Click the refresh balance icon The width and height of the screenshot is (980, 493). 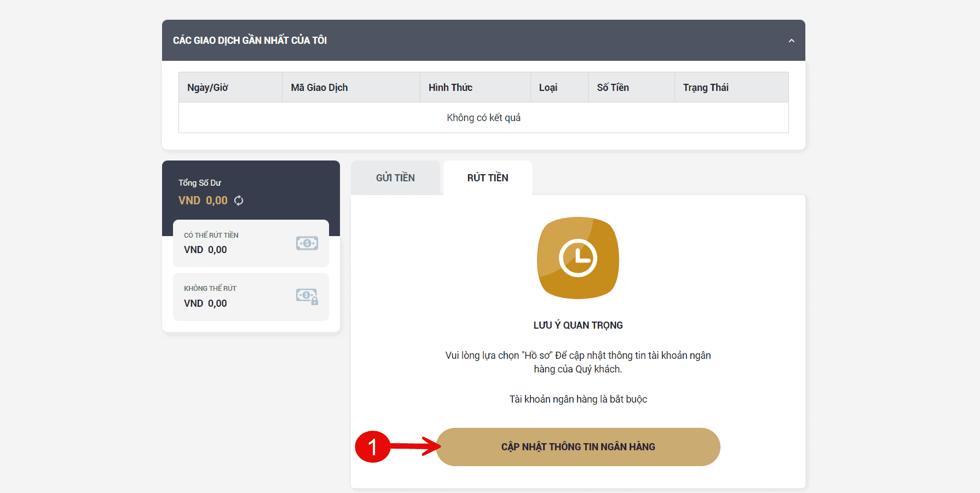(x=239, y=200)
